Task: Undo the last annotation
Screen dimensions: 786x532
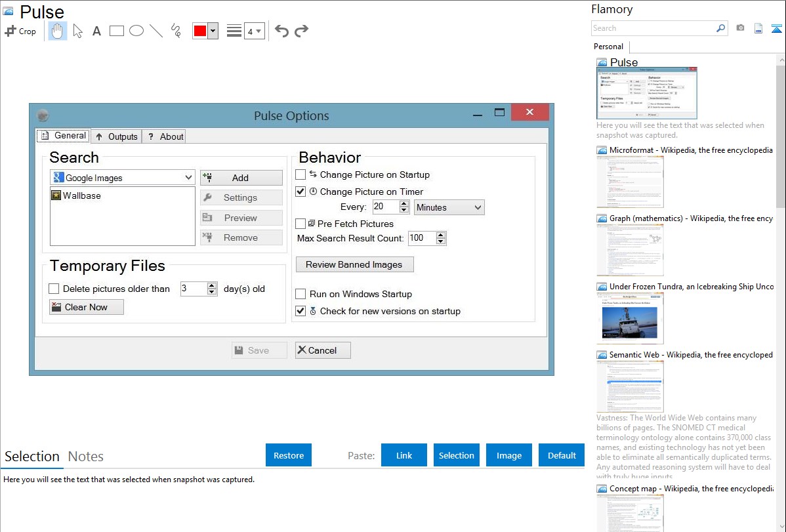Action: point(281,31)
